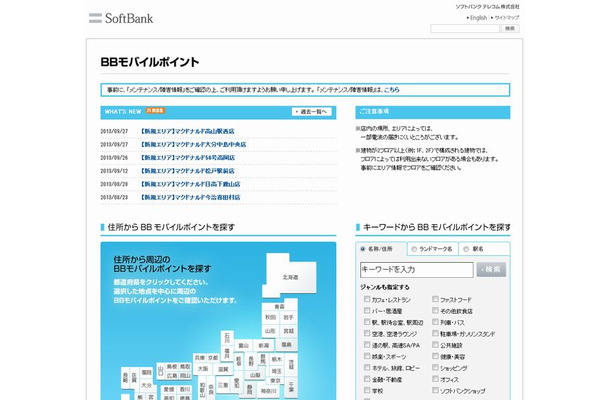The width and height of the screenshot is (610, 400).
Task: Check the バー・居酒屋 checkbox
Action: 367,311
